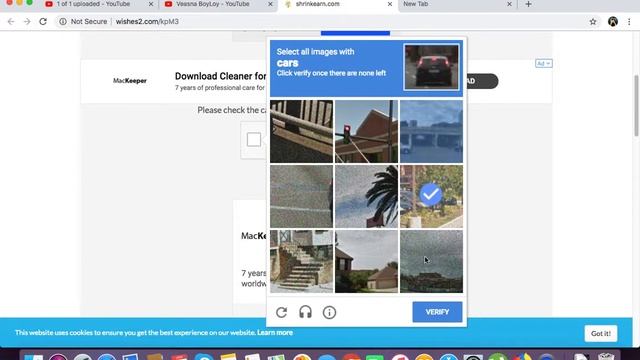
Task: Close the 1 of 1 uploaded tab
Action: tap(151, 4)
